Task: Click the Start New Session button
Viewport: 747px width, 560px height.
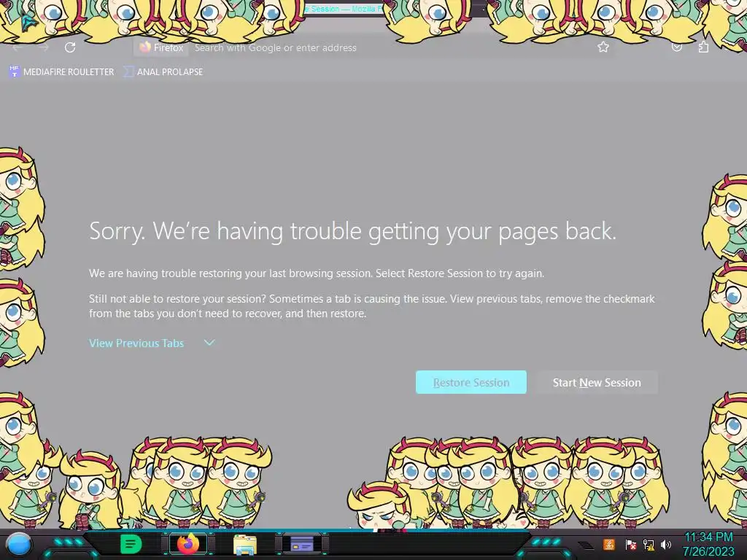Action: (x=597, y=382)
